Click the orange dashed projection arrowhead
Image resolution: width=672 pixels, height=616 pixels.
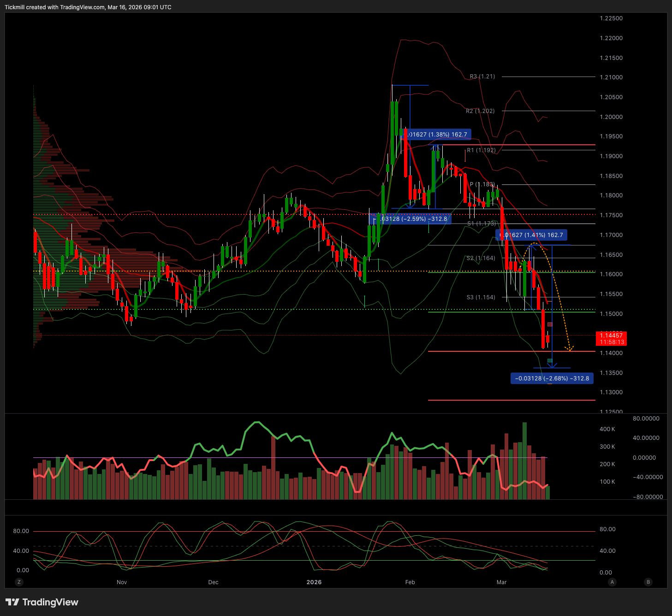pyautogui.click(x=570, y=349)
